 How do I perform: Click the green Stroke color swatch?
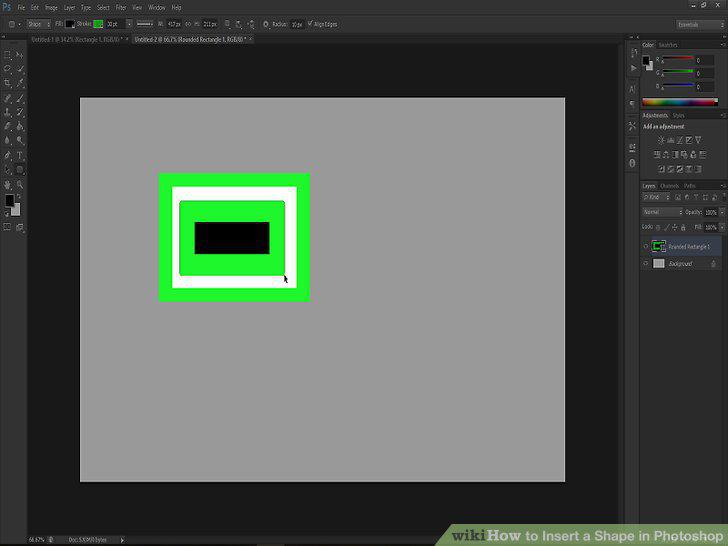[x=98, y=24]
